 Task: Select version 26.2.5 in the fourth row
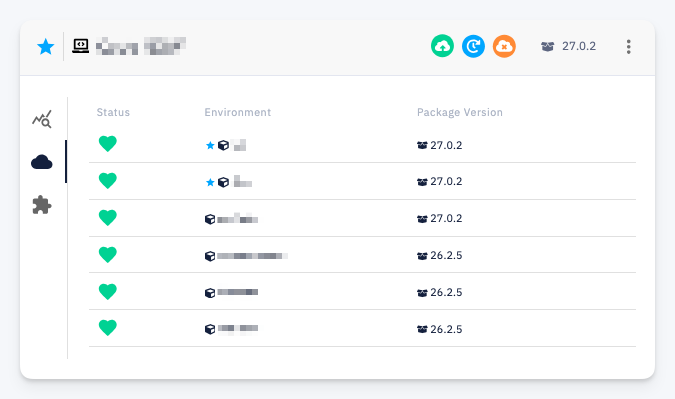tap(446, 255)
